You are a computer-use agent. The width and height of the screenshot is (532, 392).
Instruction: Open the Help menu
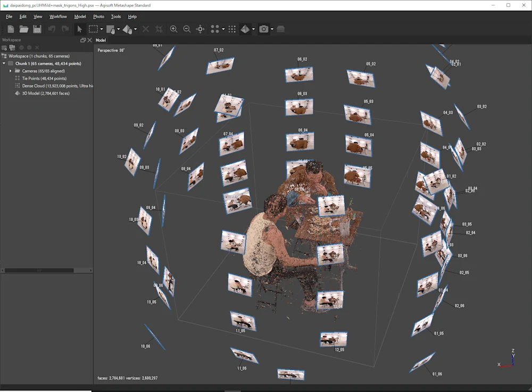coord(132,16)
